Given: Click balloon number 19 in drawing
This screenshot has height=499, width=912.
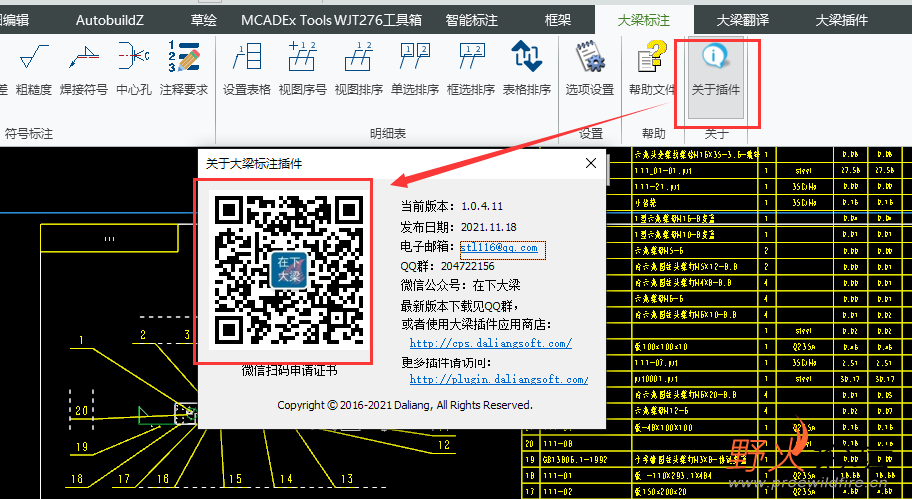Looking at the screenshot, I should (81, 447).
